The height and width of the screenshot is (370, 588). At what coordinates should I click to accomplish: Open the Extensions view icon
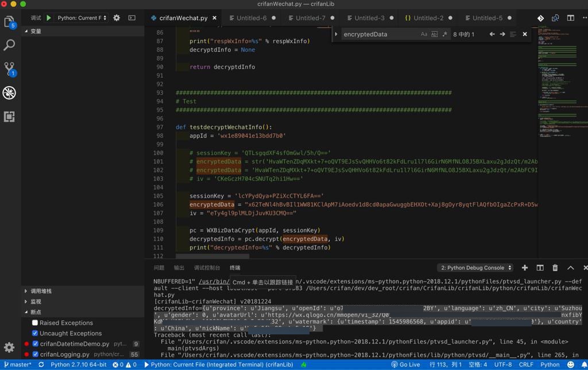click(x=9, y=117)
